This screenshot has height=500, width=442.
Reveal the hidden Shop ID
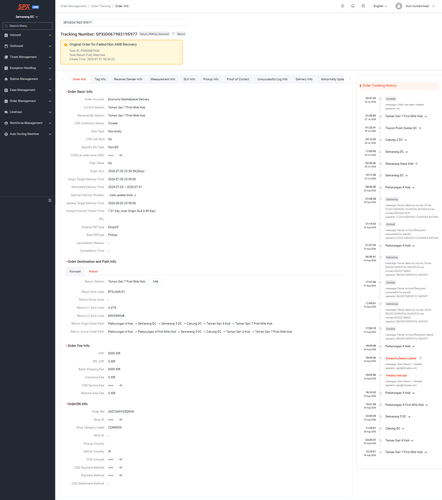pyautogui.click(x=121, y=420)
